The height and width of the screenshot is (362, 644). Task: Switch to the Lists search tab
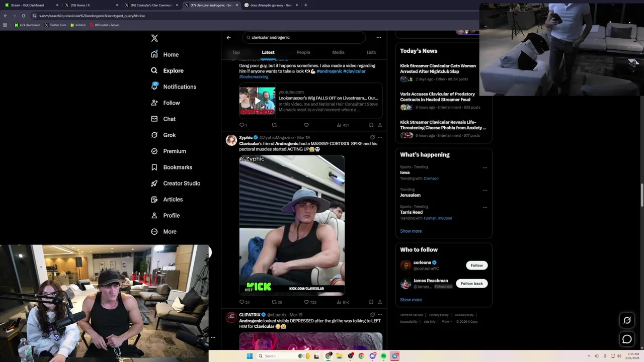(371, 52)
